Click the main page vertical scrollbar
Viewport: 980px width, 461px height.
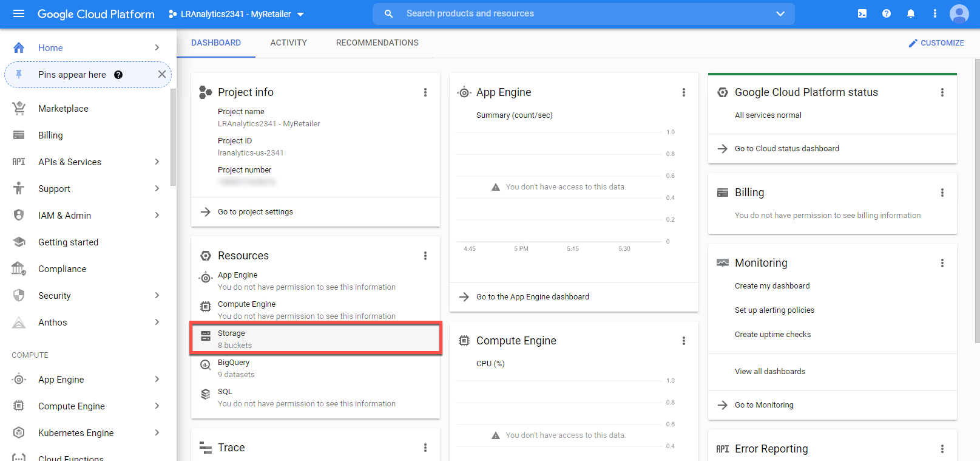point(977,200)
